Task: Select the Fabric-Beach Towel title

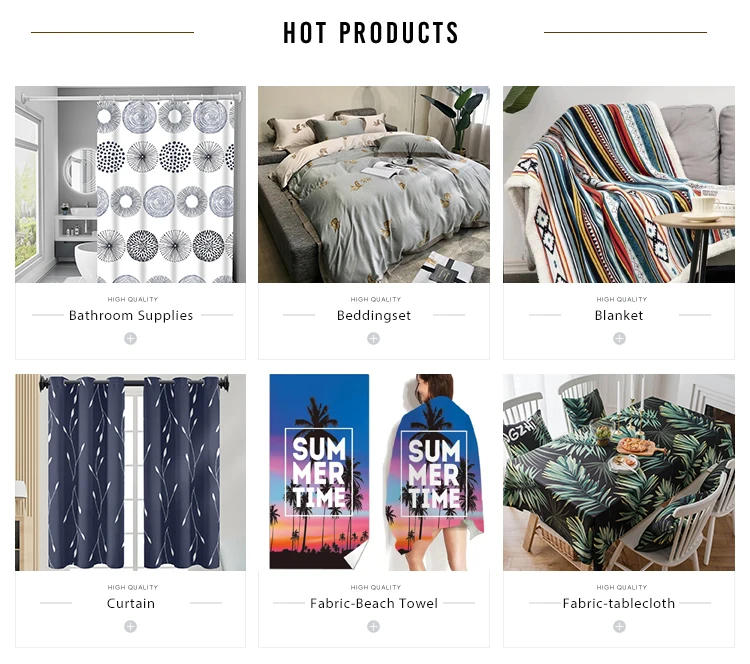Action: tap(374, 604)
